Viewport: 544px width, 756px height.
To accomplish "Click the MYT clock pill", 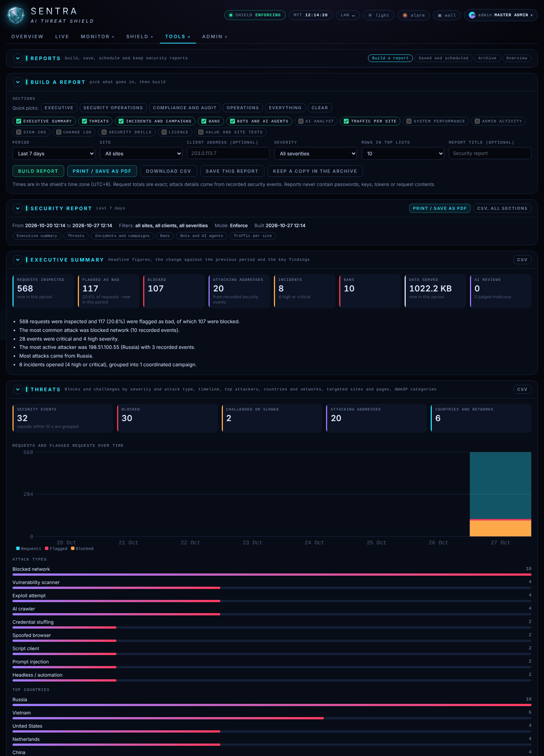I will click(311, 15).
